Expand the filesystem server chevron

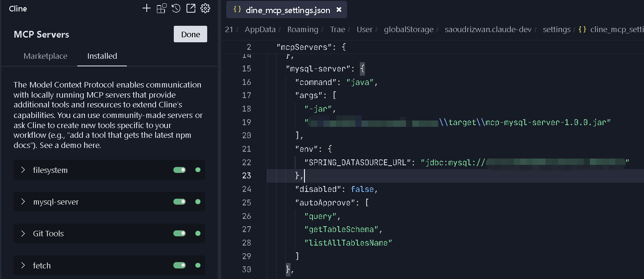(23, 170)
